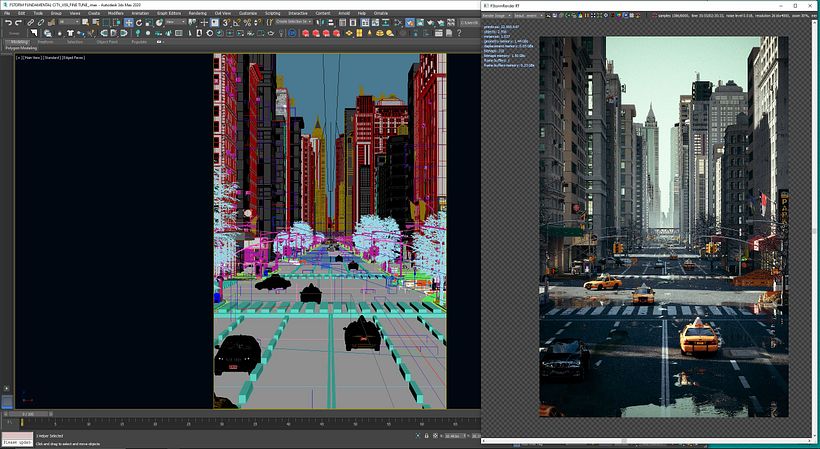Open the Modifiers menu
The width and height of the screenshot is (820, 449).
coord(116,13)
